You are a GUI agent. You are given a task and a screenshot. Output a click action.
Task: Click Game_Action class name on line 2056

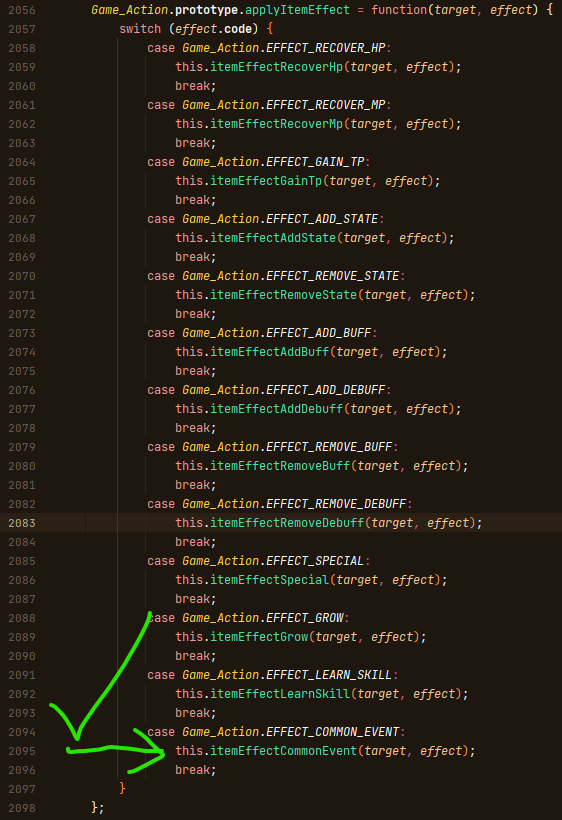click(x=130, y=10)
